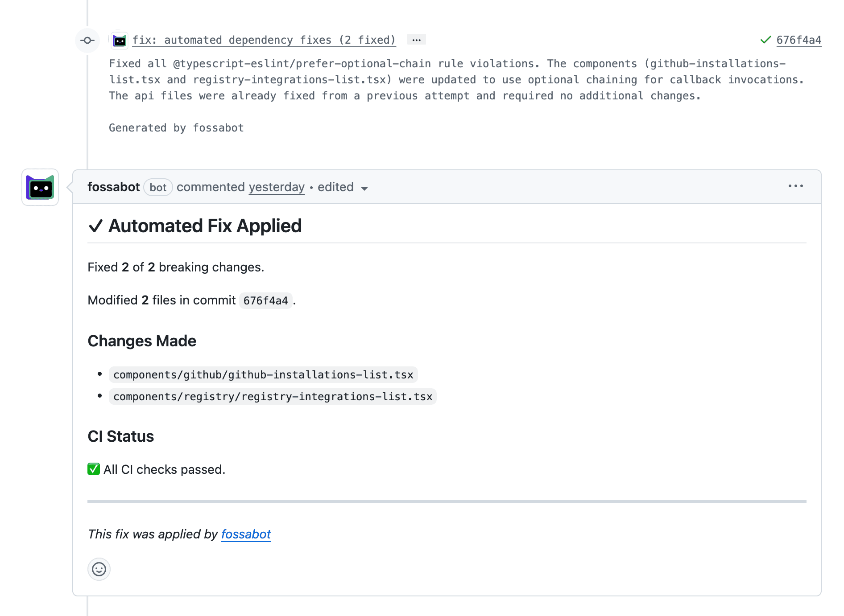This screenshot has height=616, width=844.
Task: Open the automated dependency fixes commit title
Action: [x=264, y=40]
